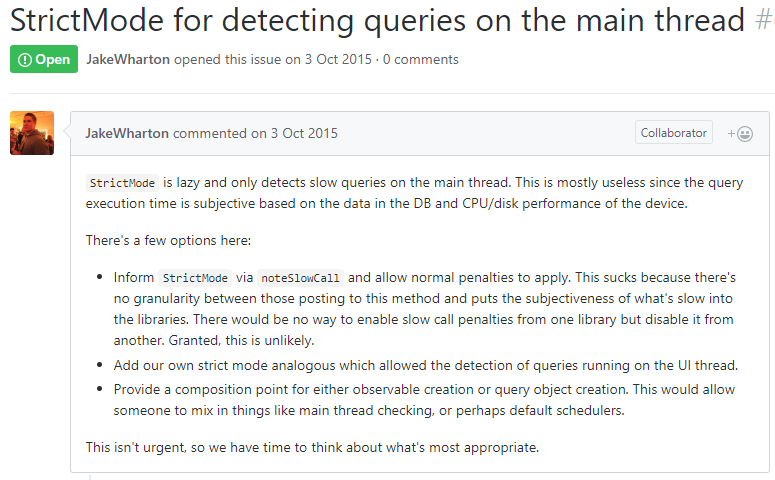Click JakeWharton's username in the comment header
Screen dimensions: 775x480
[x=128, y=133]
